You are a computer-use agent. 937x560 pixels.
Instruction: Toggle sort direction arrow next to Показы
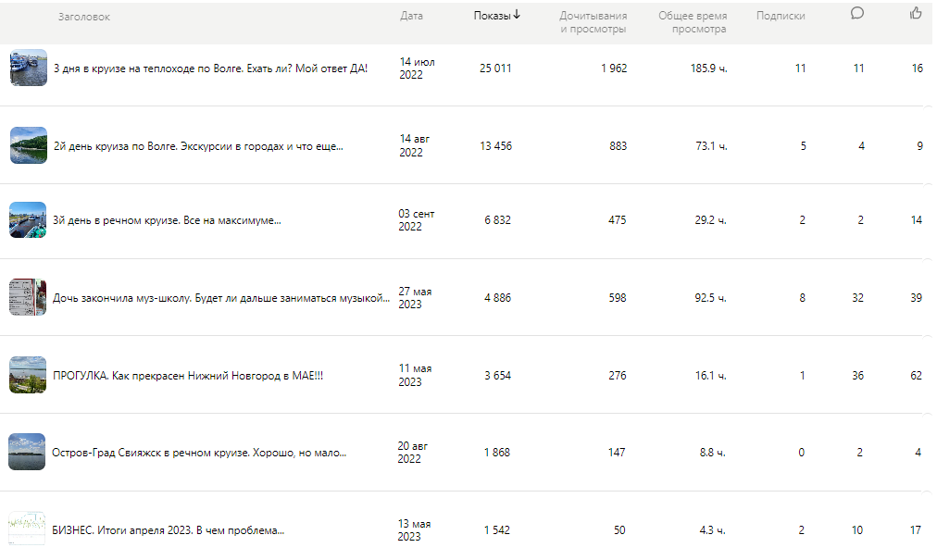pos(517,15)
